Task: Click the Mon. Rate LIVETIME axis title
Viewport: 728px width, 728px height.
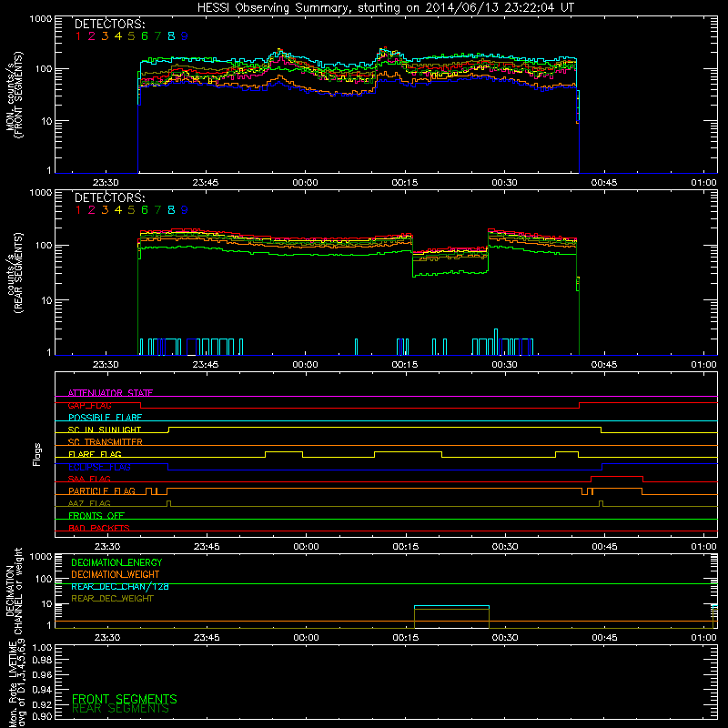Action: (17, 682)
